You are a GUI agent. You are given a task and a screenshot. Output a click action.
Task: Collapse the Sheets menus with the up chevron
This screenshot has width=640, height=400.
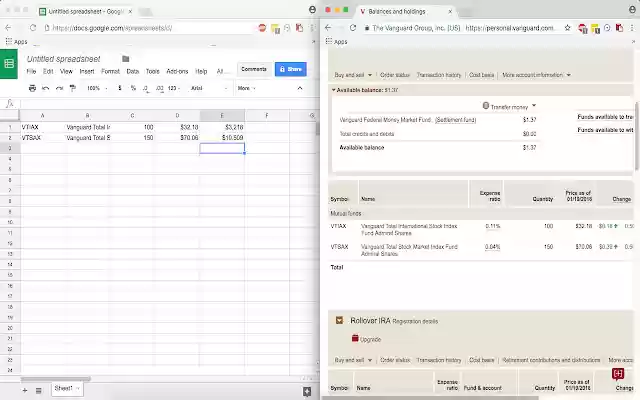point(300,88)
